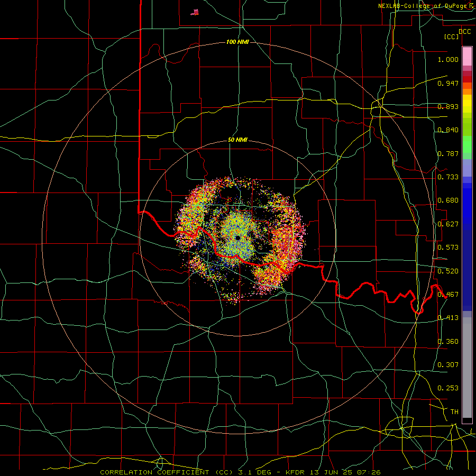Click the Correlation Coefficient caption at the bottom
Viewport: 476px width, 476px height.
click(240, 472)
